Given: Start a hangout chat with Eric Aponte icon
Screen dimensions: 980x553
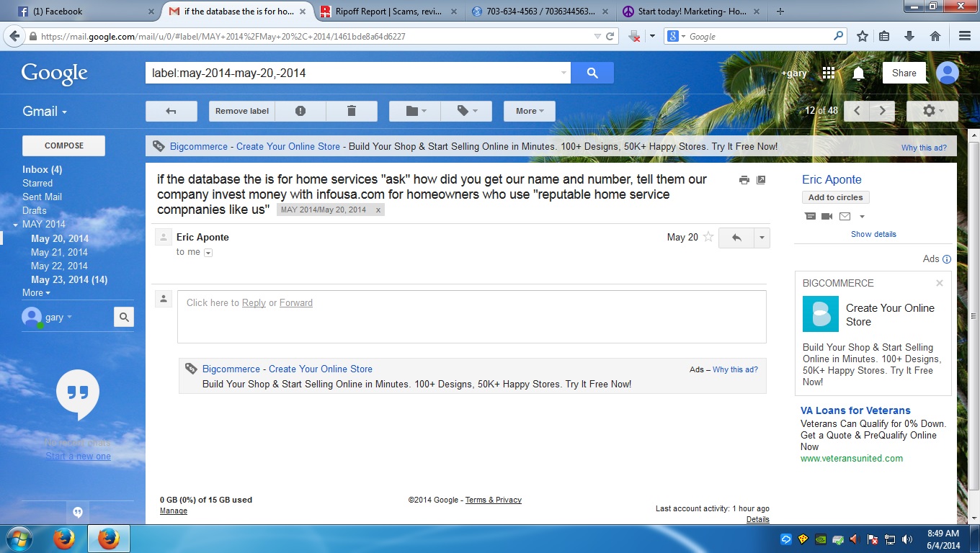Looking at the screenshot, I should pyautogui.click(x=810, y=216).
